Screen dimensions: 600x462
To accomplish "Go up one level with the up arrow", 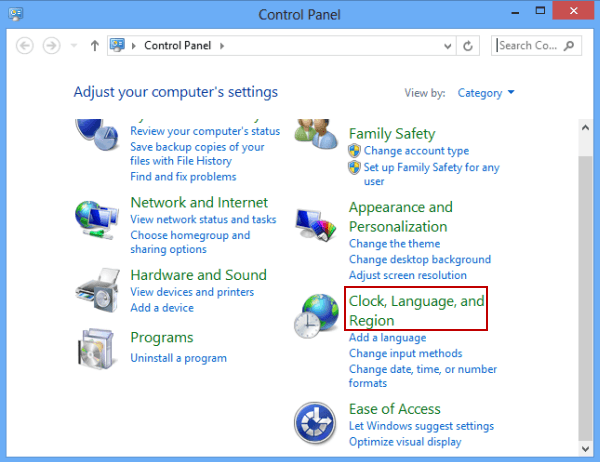I will pos(95,46).
